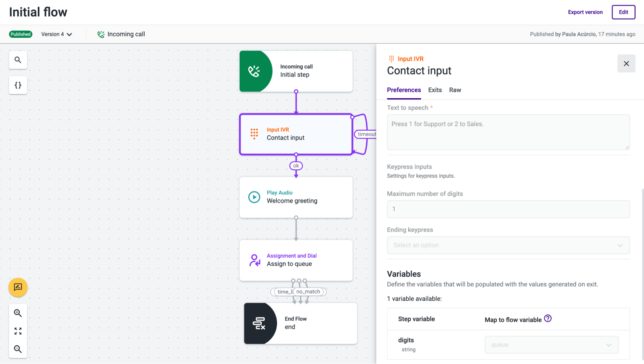Switch to the Raw tab
The height and width of the screenshot is (364, 644).
click(x=455, y=90)
